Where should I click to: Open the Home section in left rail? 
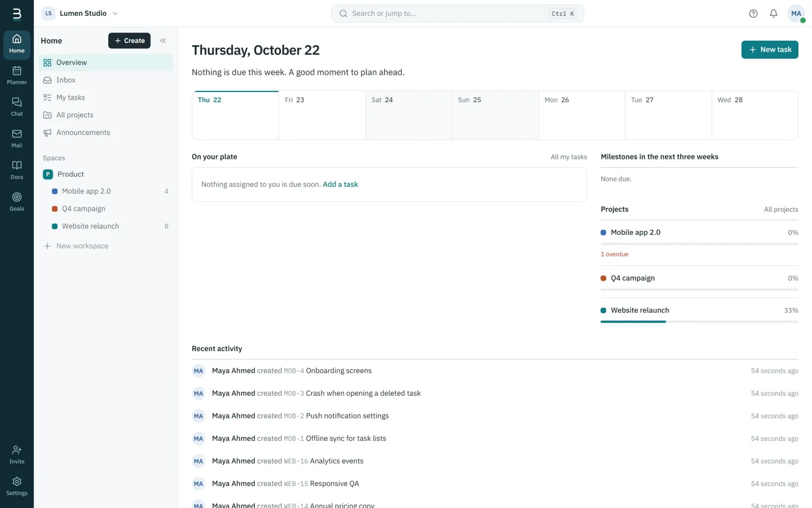pyautogui.click(x=17, y=44)
